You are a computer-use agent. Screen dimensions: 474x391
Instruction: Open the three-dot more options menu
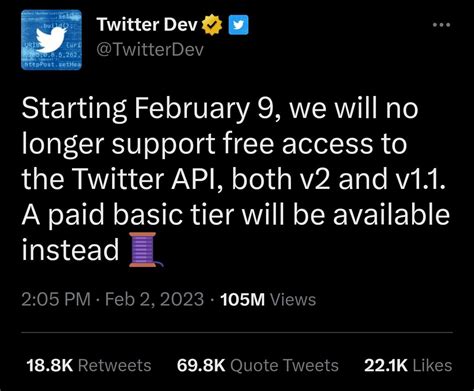(x=442, y=25)
